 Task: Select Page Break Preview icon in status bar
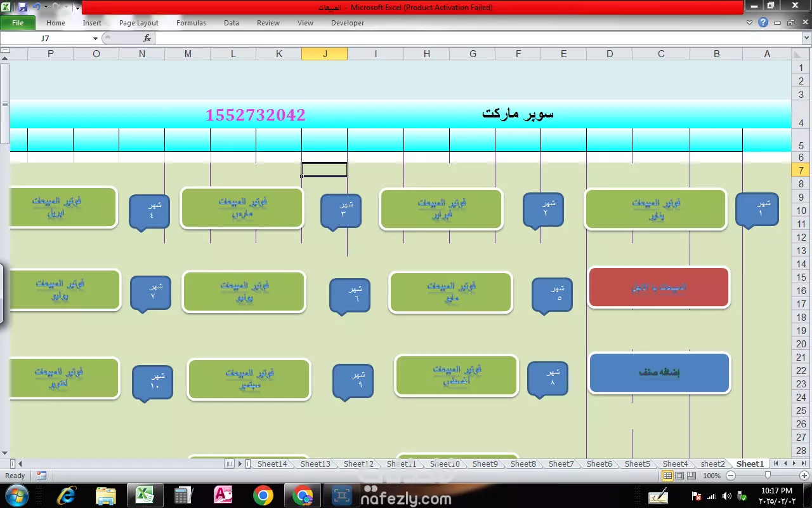coord(691,476)
